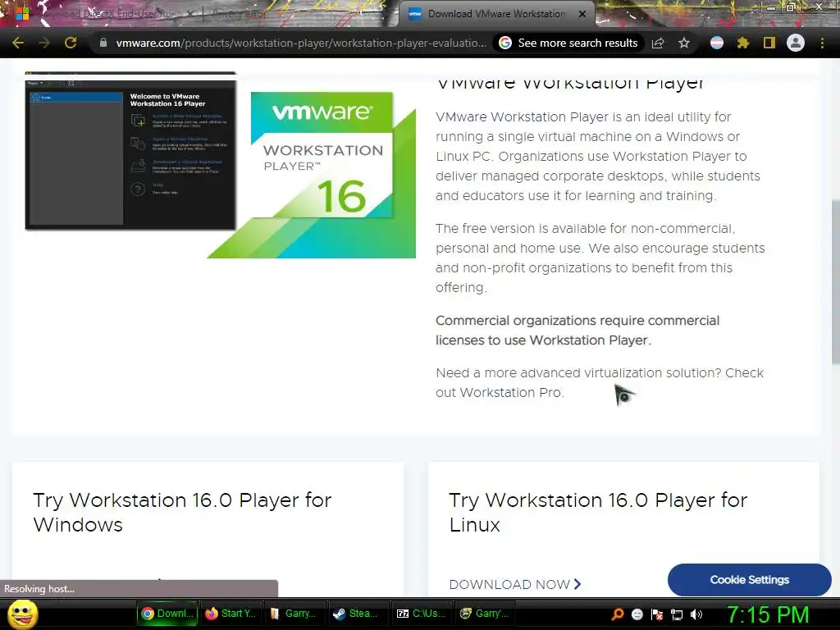Click the Try Workstation 16.0 Player for Linux heading
The image size is (840, 630).
598,512
